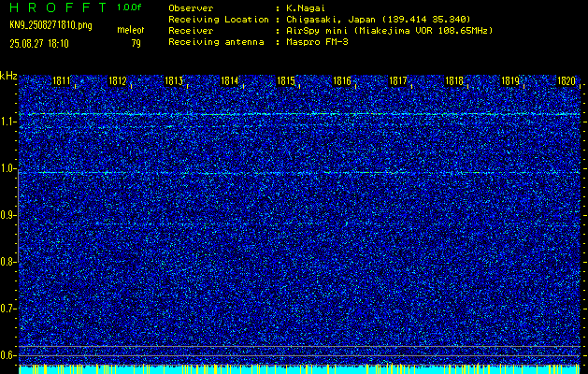Click the 'Observer' field label

pos(191,8)
